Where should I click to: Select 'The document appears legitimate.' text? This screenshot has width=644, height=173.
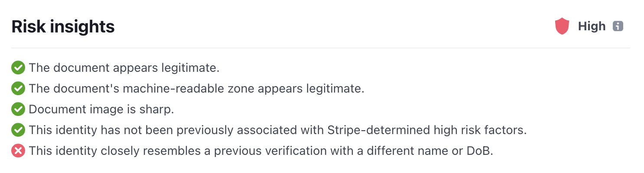click(x=124, y=68)
